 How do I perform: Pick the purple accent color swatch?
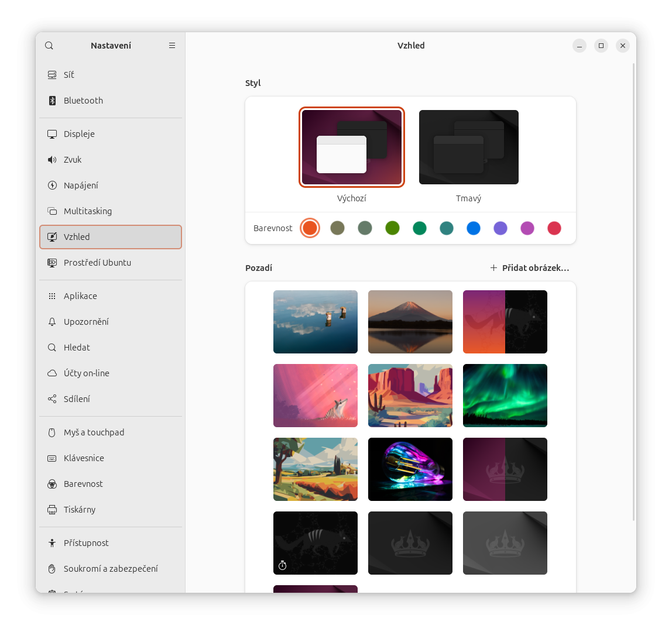point(500,228)
